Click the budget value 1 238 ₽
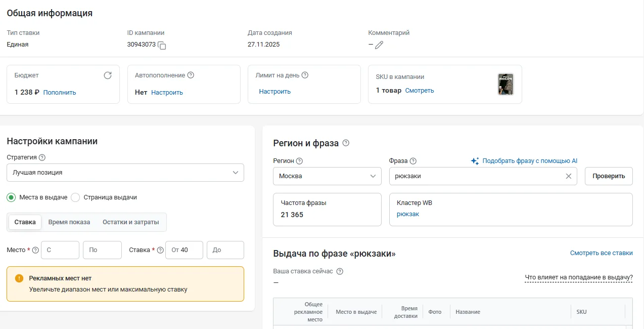This screenshot has width=644, height=329. pos(27,92)
